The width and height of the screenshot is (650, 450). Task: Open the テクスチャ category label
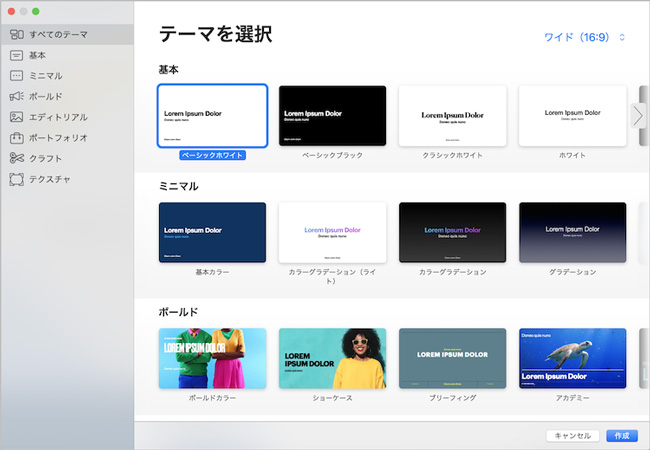(50, 179)
